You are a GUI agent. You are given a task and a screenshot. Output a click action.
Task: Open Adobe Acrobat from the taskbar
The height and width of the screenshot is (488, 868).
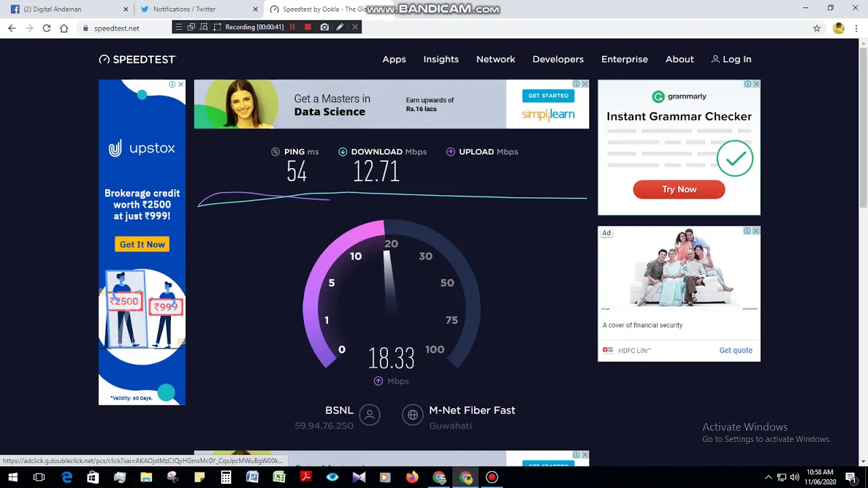tap(306, 478)
